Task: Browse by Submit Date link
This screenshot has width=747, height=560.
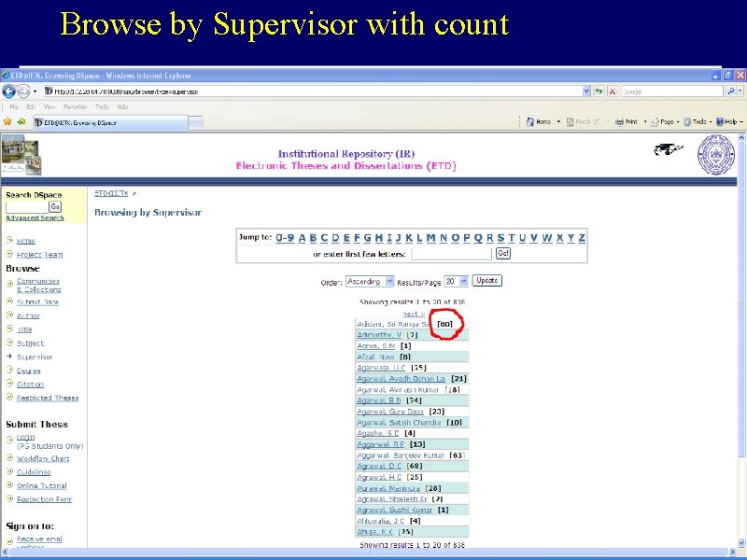Action: click(37, 301)
